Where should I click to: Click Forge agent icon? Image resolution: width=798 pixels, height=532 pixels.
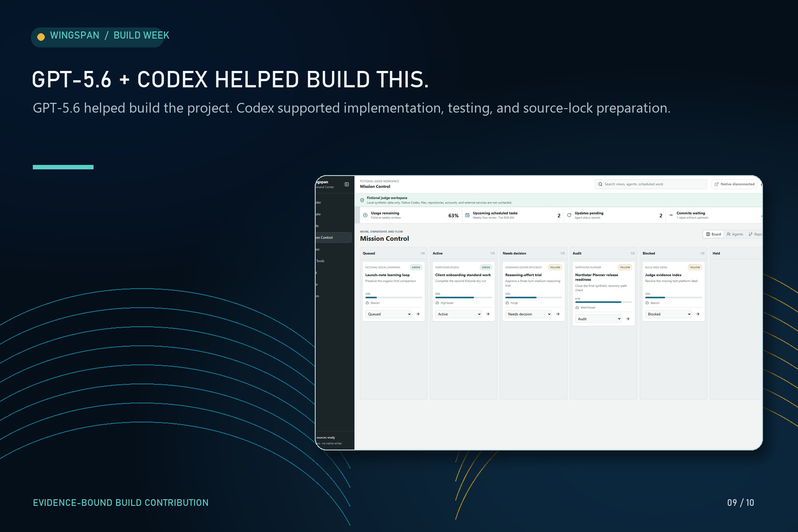507,303
